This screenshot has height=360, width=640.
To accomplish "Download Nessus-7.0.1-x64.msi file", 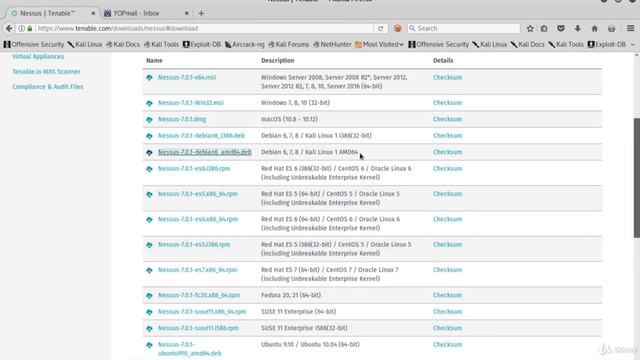I will tap(187, 77).
